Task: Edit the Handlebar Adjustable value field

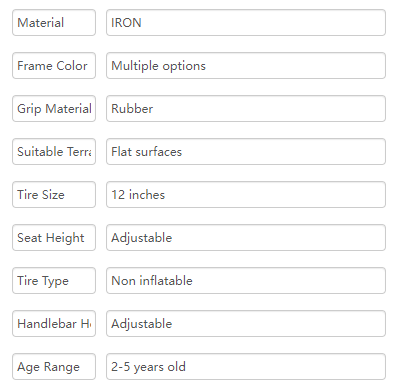Action: [x=246, y=324]
